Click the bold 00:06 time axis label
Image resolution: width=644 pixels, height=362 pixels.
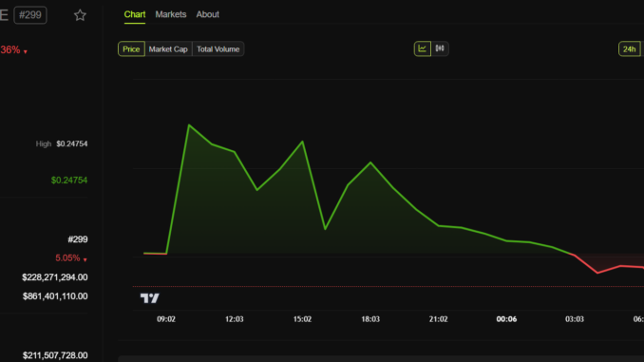(x=506, y=319)
